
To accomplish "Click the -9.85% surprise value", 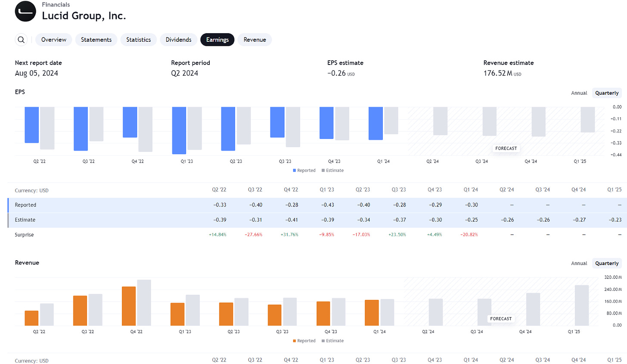I will click(x=327, y=235).
